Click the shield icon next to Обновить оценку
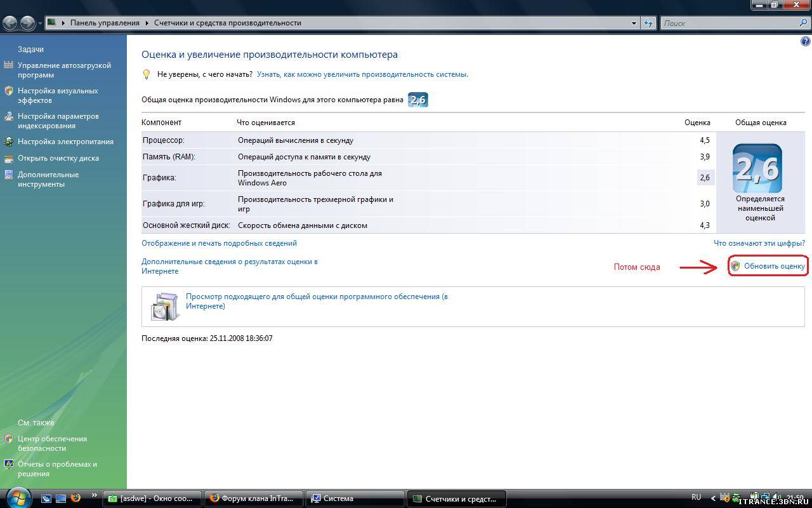This screenshot has width=812, height=508. [735, 266]
